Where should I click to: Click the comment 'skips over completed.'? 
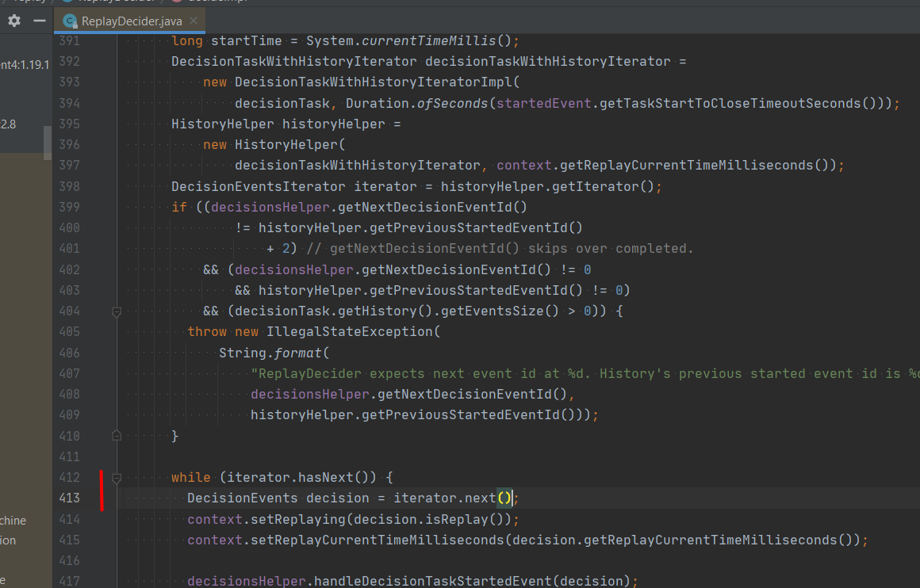[x=611, y=249]
